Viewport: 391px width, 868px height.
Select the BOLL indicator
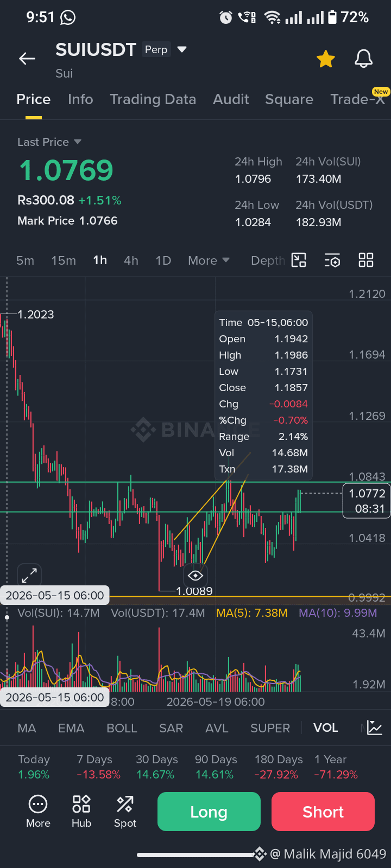[x=122, y=728]
